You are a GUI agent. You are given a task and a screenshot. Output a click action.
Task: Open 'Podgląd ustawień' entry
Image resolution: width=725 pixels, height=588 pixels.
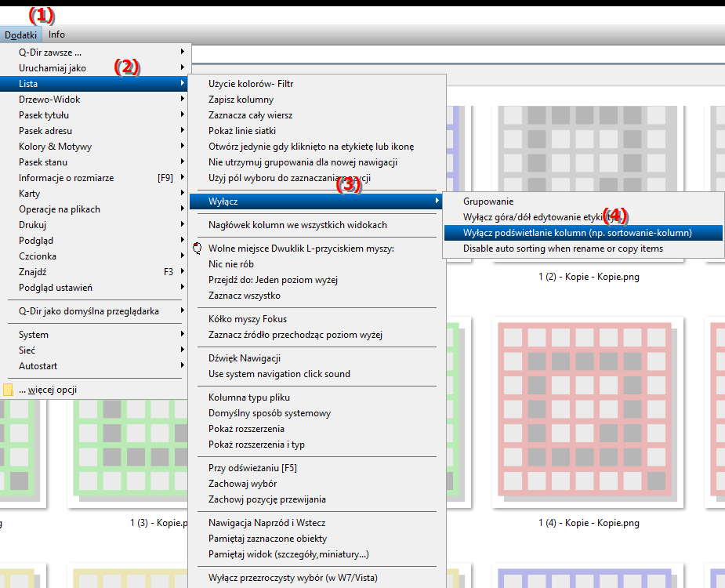coord(93,288)
